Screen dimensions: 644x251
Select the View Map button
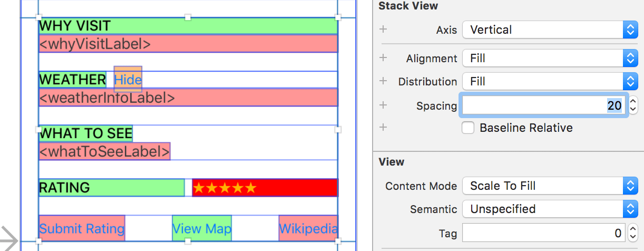[x=202, y=229]
